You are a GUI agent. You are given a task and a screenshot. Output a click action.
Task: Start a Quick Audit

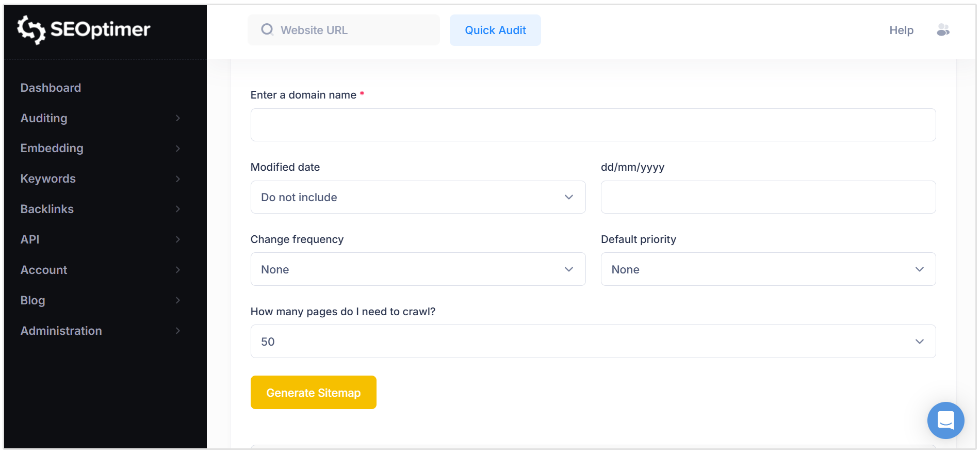pos(495,30)
